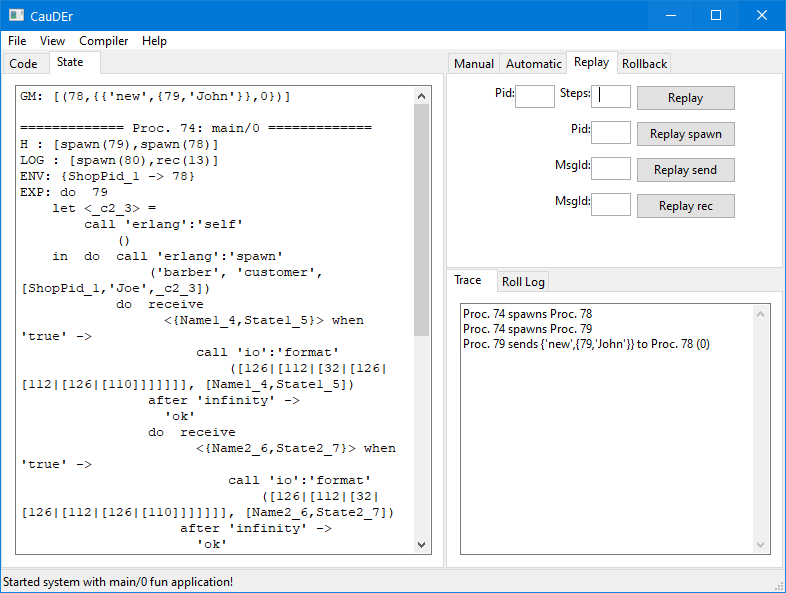Switch to the Automatic tab
Image resolution: width=786 pixels, height=593 pixels.
pyautogui.click(x=533, y=63)
